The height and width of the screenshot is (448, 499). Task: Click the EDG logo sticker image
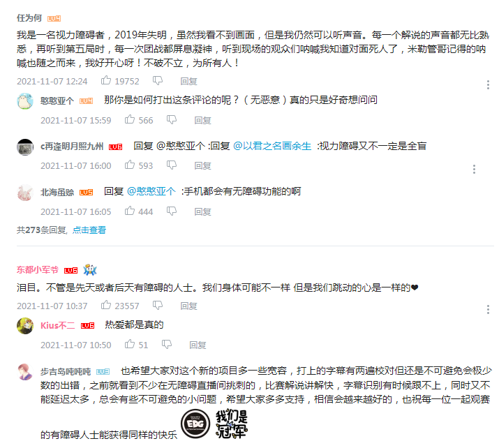pos(195,424)
